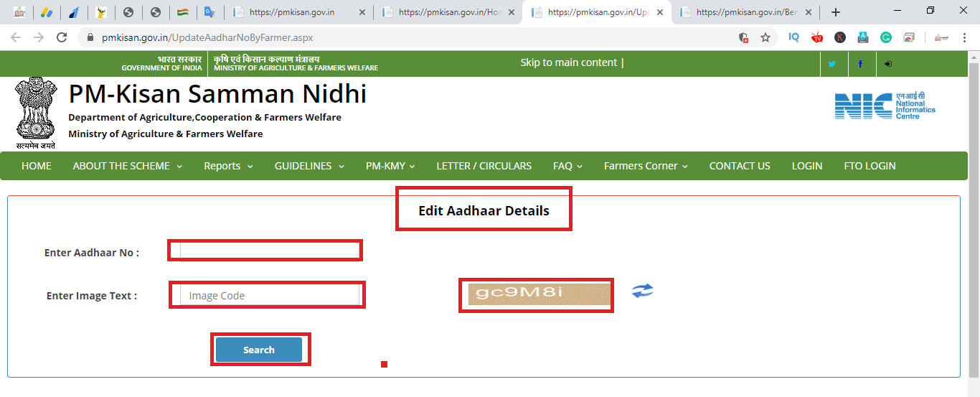The width and height of the screenshot is (980, 397).
Task: Click the Edit Aadhaar Details heading
Action: tap(484, 211)
